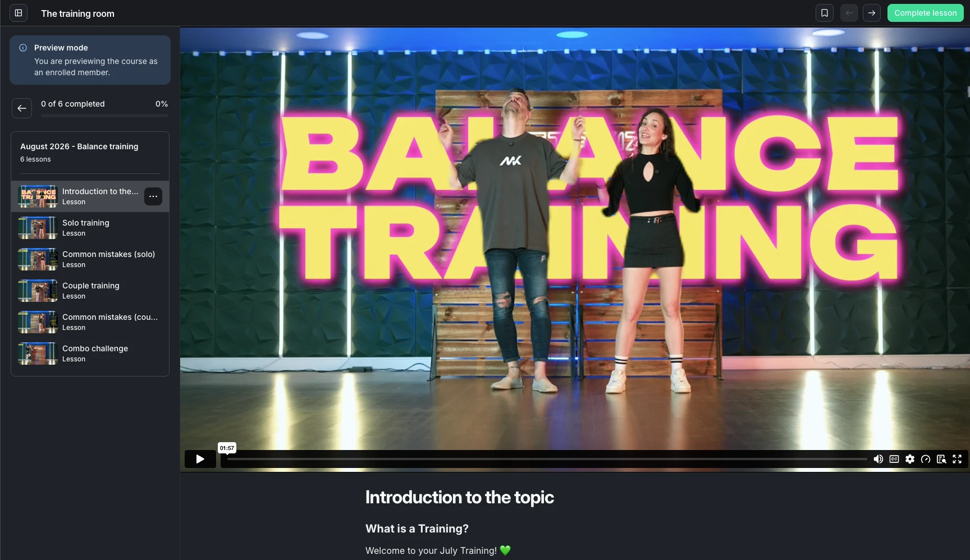The height and width of the screenshot is (560, 970).
Task: Open the Common mistakes (cou... lesson
Action: (90, 322)
